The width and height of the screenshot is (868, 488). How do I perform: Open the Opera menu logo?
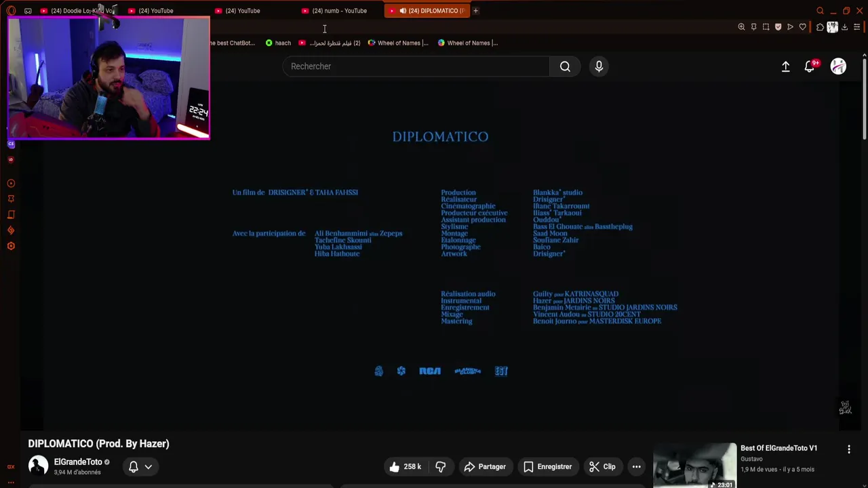11,11
